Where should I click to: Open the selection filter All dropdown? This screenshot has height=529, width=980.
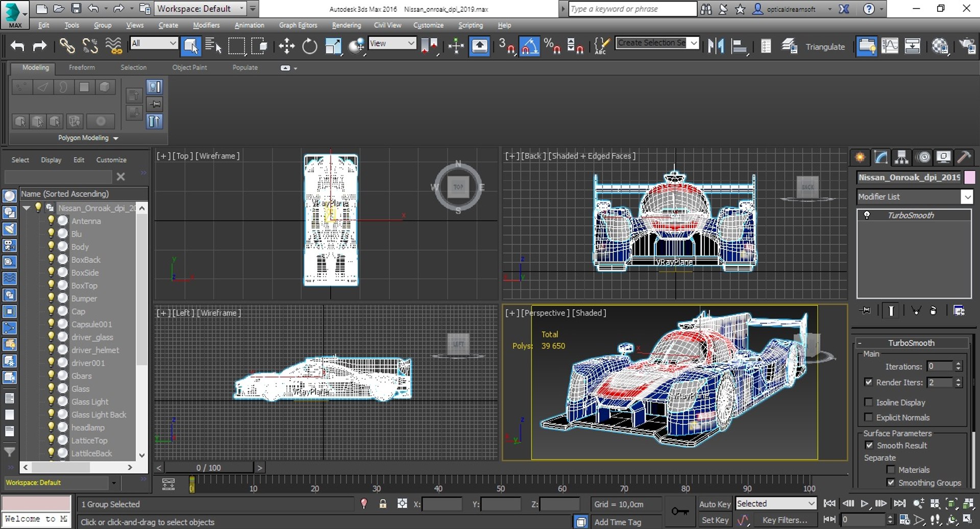[x=154, y=43]
